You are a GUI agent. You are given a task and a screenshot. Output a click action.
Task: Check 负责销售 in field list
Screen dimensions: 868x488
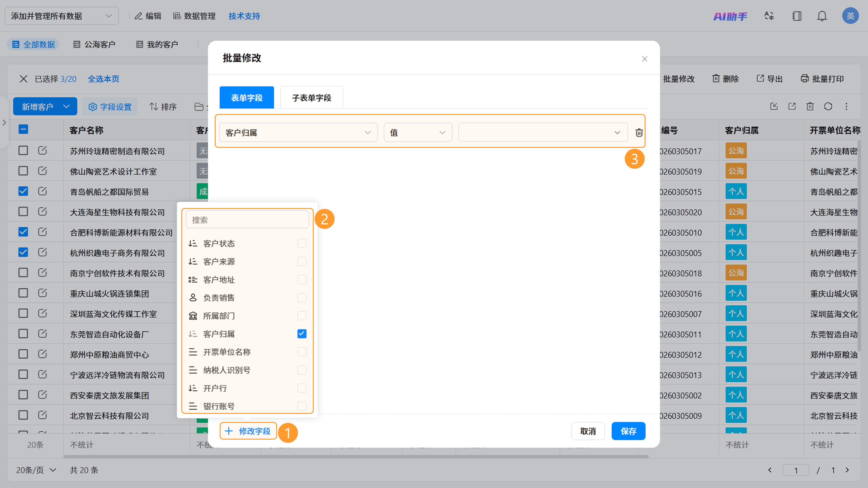point(302,298)
